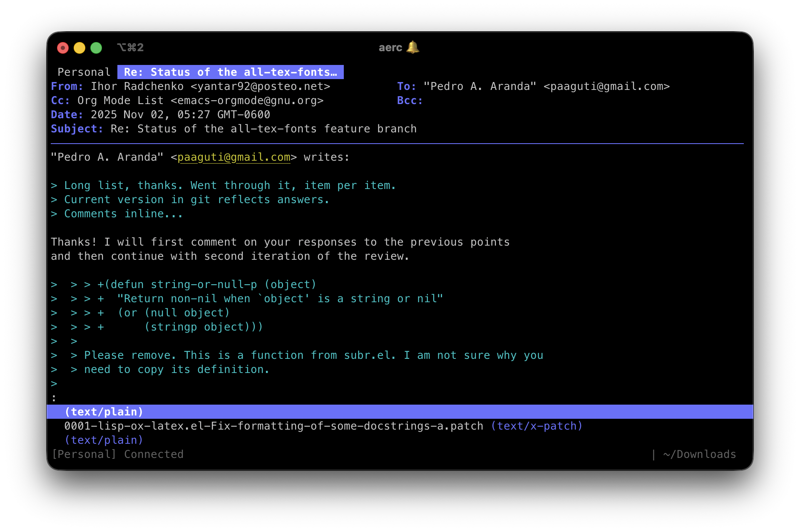Select the second (text/plain) attachment part
This screenshot has width=800, height=532.
[104, 440]
